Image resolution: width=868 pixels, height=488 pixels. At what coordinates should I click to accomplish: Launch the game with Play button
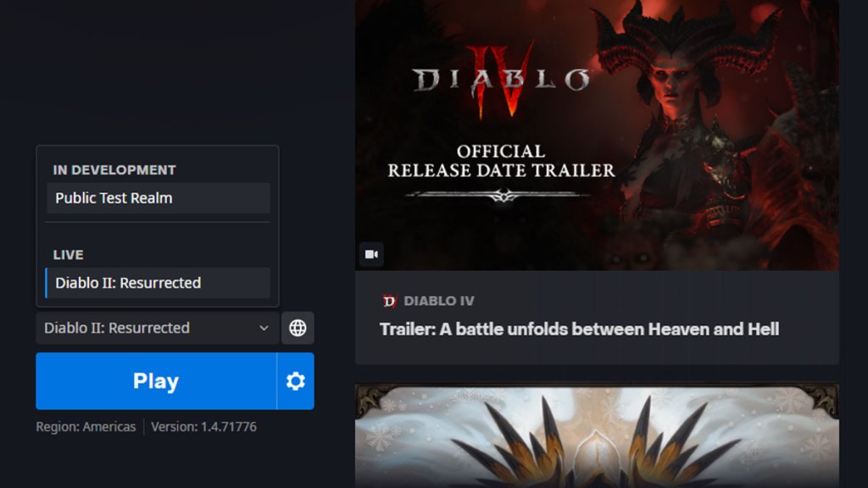click(x=156, y=380)
